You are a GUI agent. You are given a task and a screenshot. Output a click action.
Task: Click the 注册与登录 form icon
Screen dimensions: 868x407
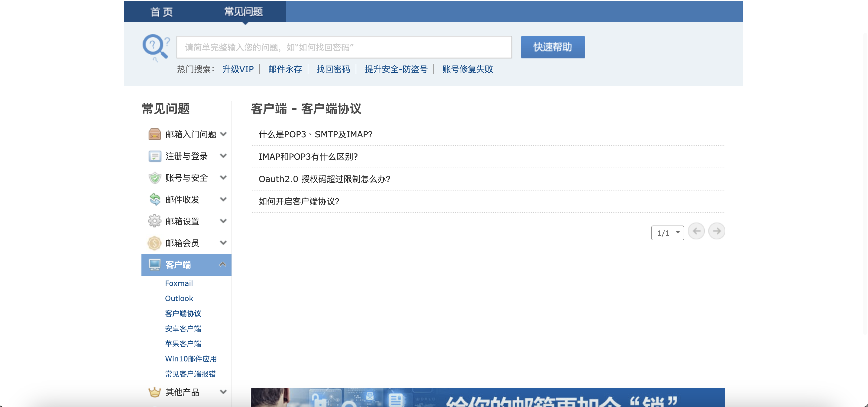pyautogui.click(x=155, y=156)
